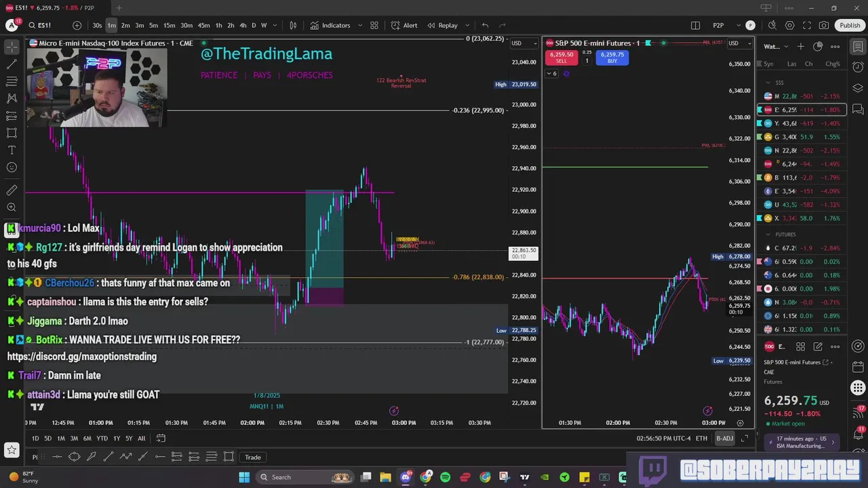Collapse the $$$ watchlist section
Screen dimensions: 868x488
pyautogui.click(x=768, y=83)
